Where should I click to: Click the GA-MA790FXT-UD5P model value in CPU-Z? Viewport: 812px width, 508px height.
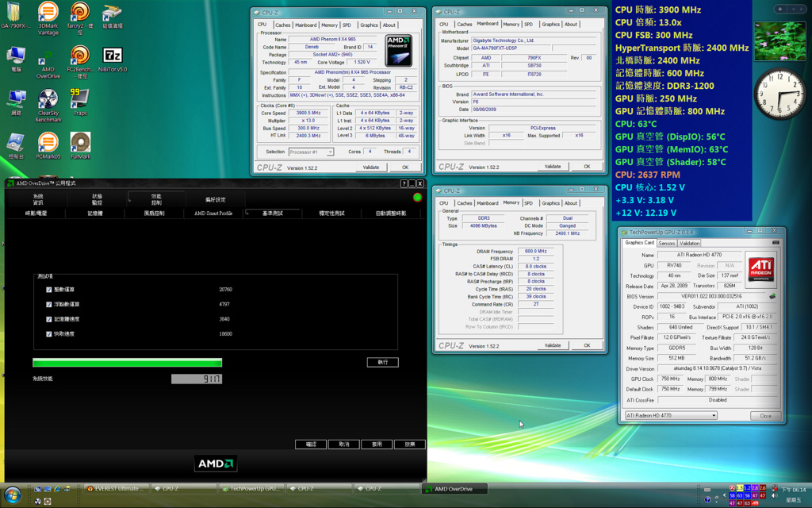point(511,48)
